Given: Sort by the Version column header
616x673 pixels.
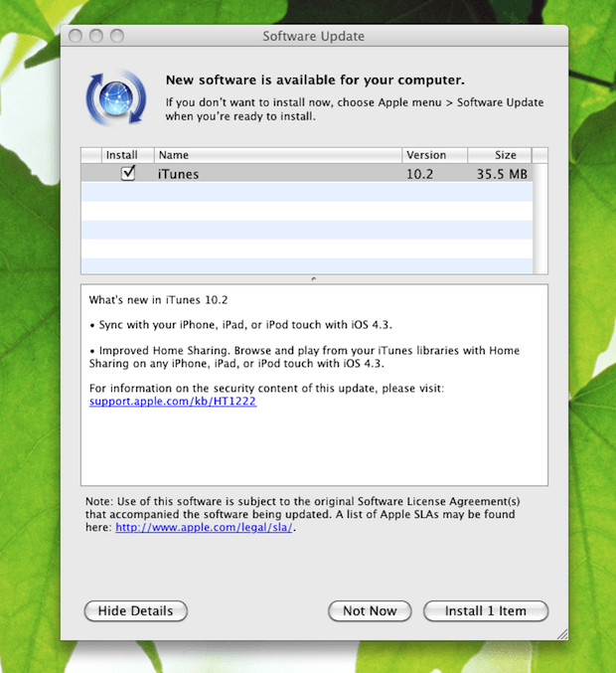Looking at the screenshot, I should [x=434, y=155].
